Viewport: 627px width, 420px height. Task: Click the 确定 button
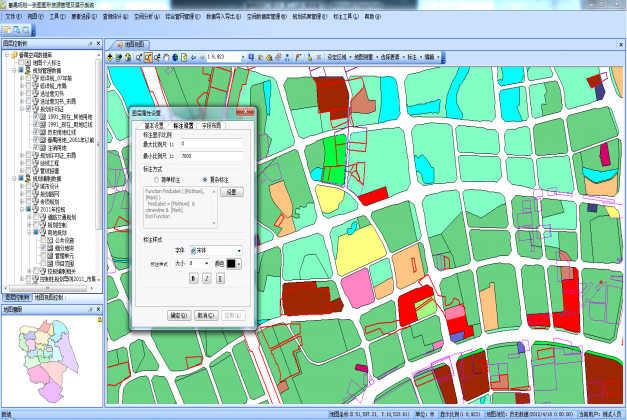click(x=178, y=314)
